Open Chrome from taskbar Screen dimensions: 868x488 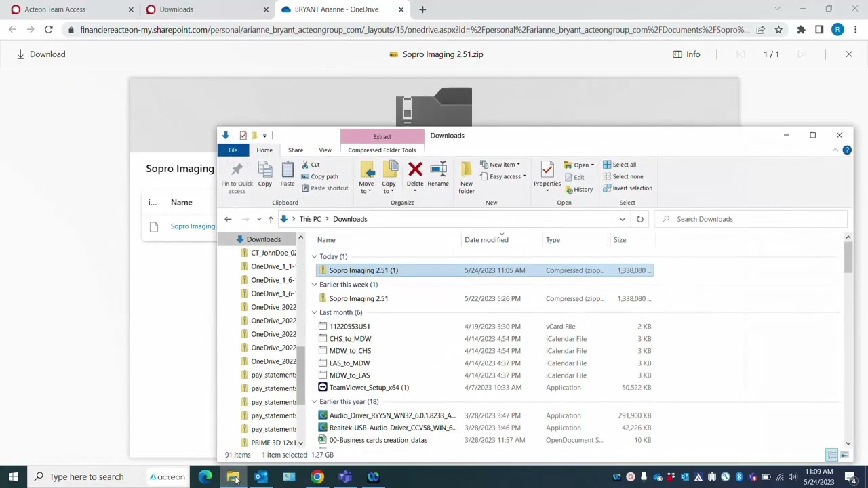[317, 476]
